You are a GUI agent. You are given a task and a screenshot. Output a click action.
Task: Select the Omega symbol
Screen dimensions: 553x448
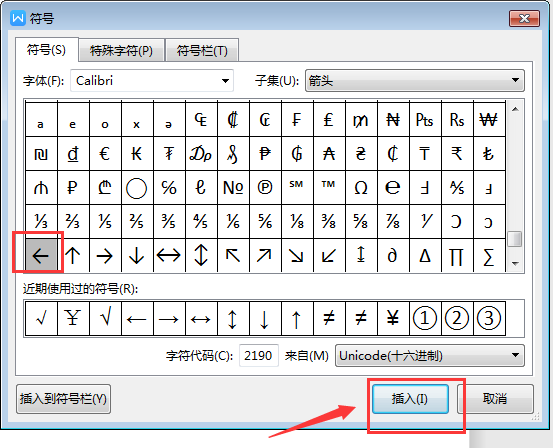tap(361, 187)
